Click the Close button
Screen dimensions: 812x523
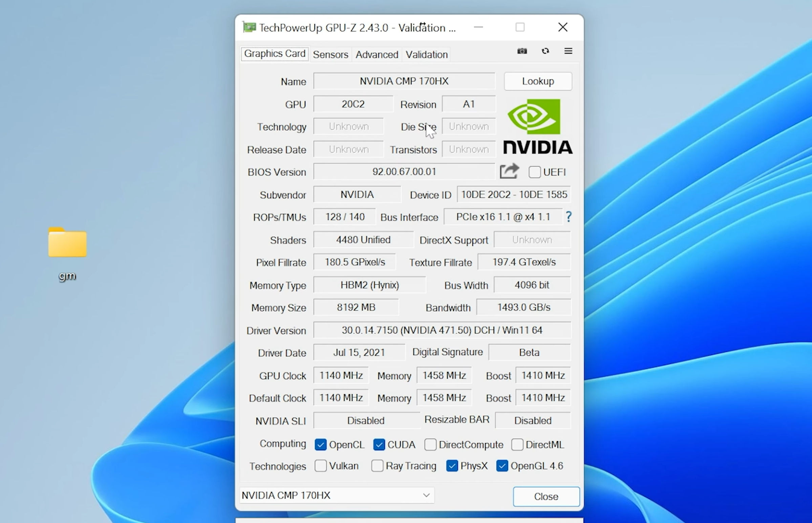pos(546,497)
